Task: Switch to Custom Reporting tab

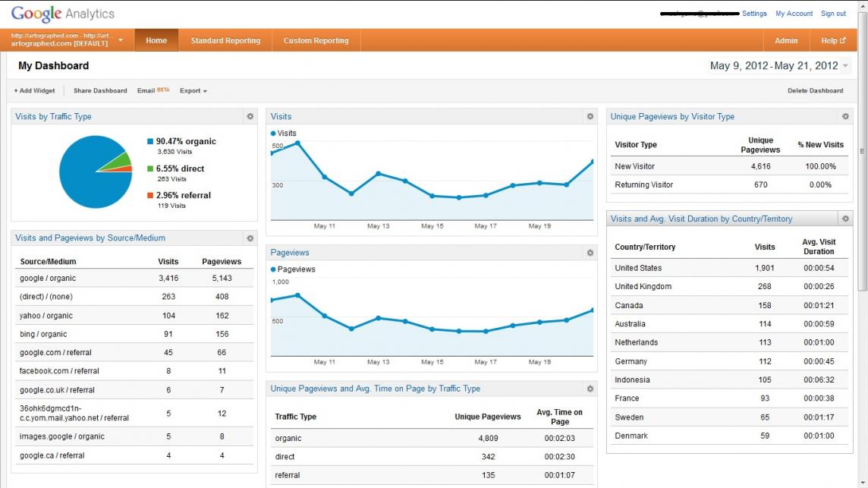Action: tap(316, 40)
